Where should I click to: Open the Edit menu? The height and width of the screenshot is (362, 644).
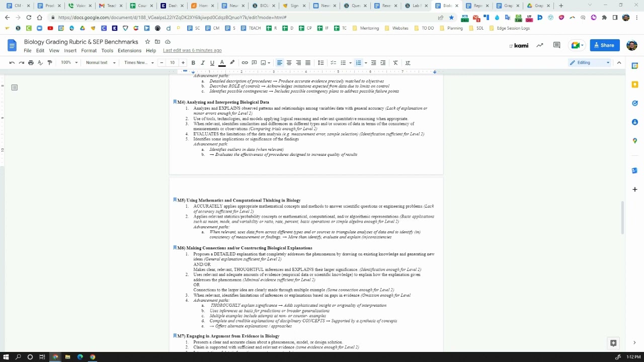pos(40,51)
